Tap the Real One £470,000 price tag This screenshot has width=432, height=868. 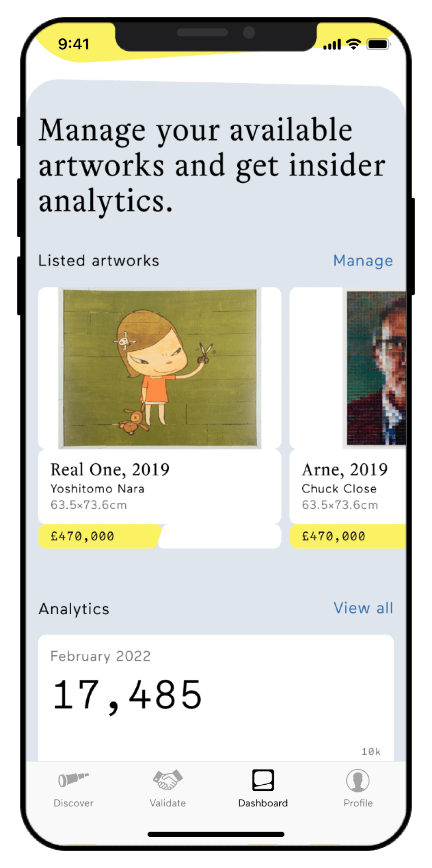coord(82,536)
